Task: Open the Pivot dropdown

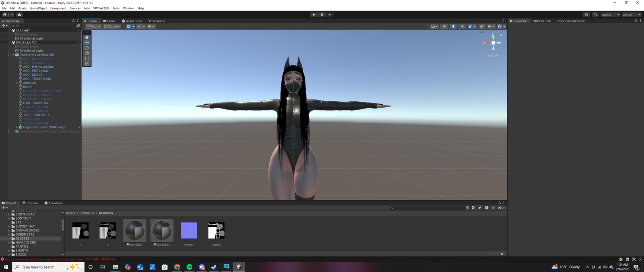Action: (x=93, y=27)
